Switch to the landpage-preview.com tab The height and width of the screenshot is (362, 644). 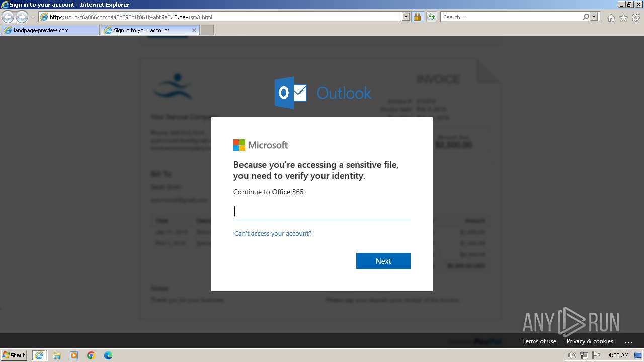[x=50, y=30]
